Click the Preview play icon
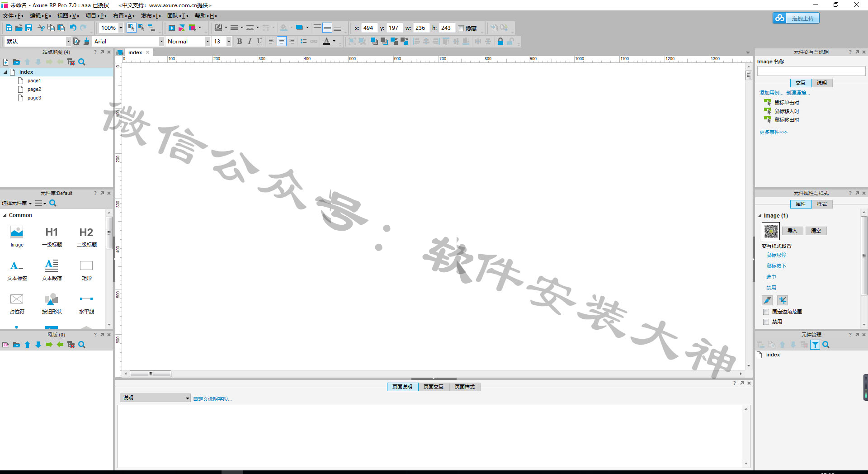 [x=172, y=28]
